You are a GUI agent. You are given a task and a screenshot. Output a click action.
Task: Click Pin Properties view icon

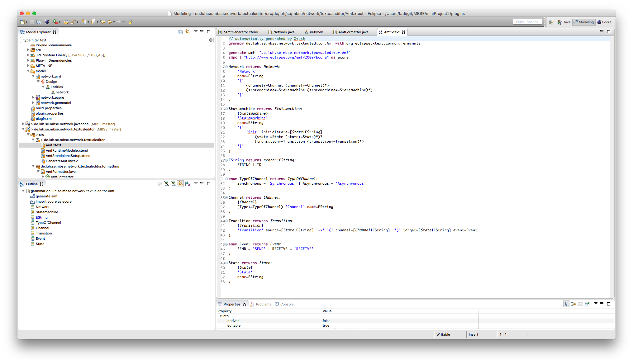[587, 304]
